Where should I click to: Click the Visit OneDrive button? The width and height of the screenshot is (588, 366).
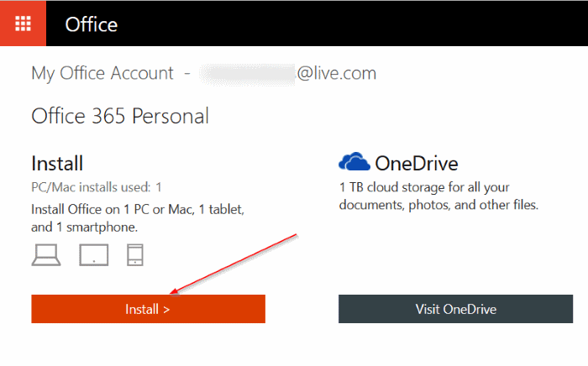[455, 309]
